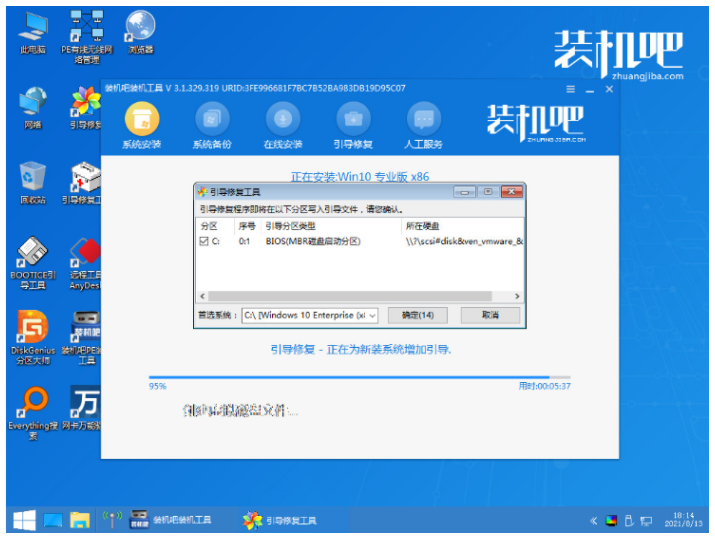The width and height of the screenshot is (715, 538).
Task: Select the 系统备份 toolbar icon
Action: tap(212, 126)
